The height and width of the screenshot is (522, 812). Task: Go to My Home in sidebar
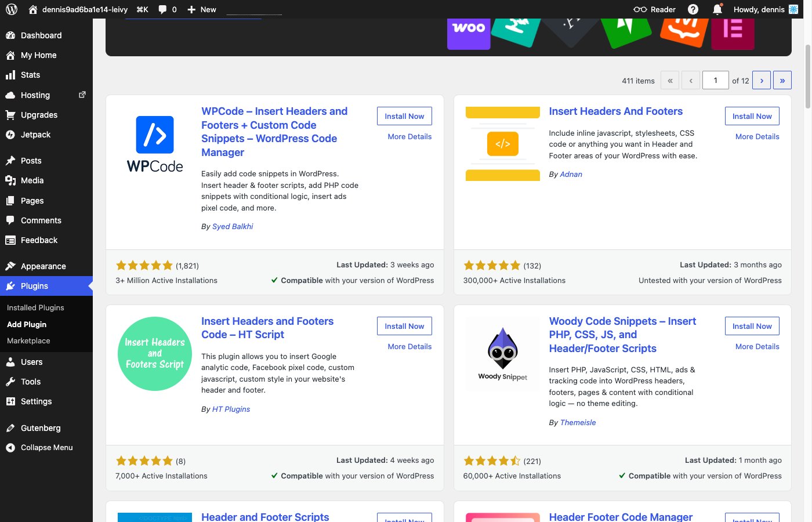coord(46,55)
